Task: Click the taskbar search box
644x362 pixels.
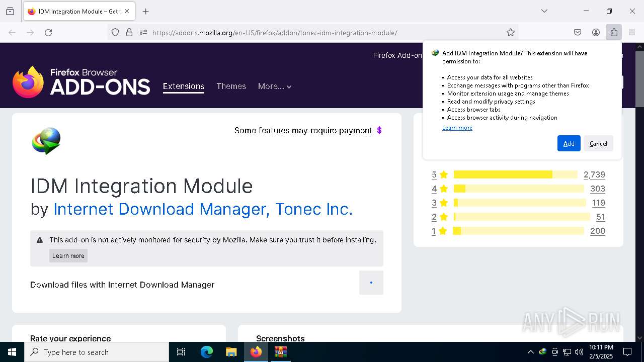Action: 97,352
